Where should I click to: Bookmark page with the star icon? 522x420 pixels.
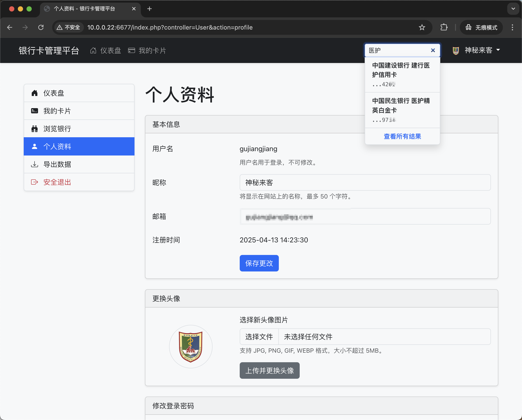click(x=422, y=27)
